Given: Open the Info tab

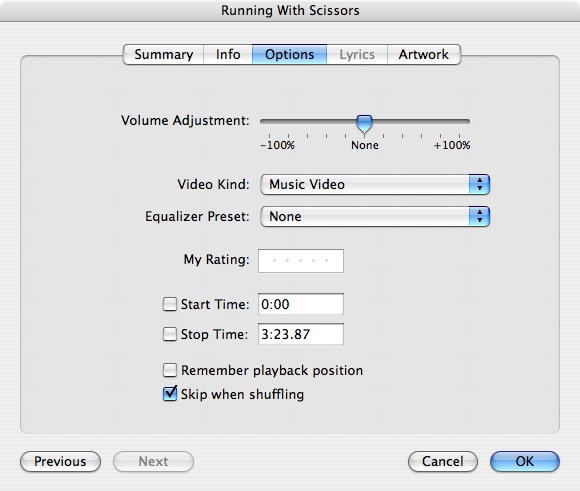Looking at the screenshot, I should click(x=228, y=54).
